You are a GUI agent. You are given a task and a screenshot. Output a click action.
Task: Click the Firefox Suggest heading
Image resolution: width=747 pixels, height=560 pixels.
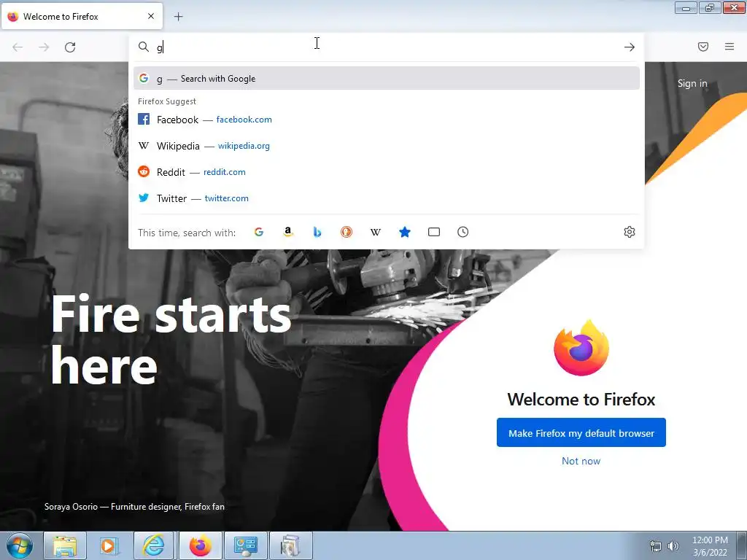(167, 101)
